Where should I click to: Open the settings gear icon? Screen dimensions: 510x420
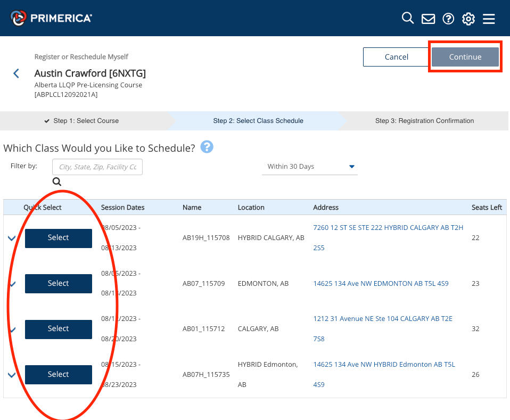pyautogui.click(x=468, y=19)
